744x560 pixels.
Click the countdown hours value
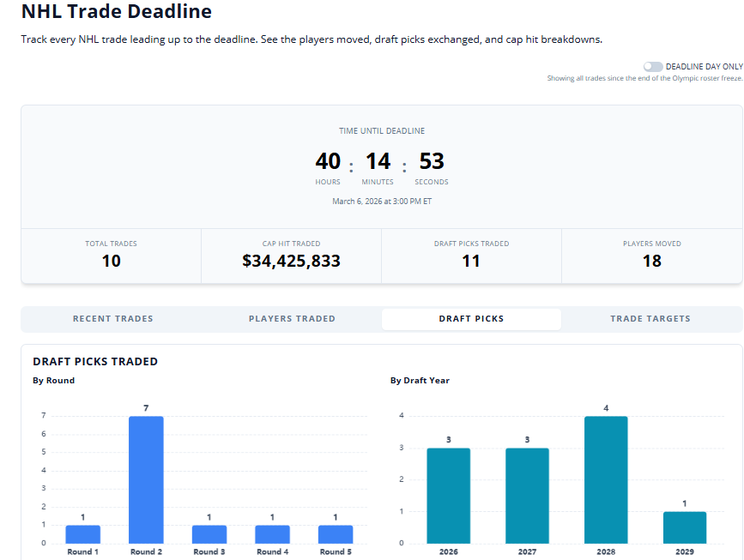328,161
